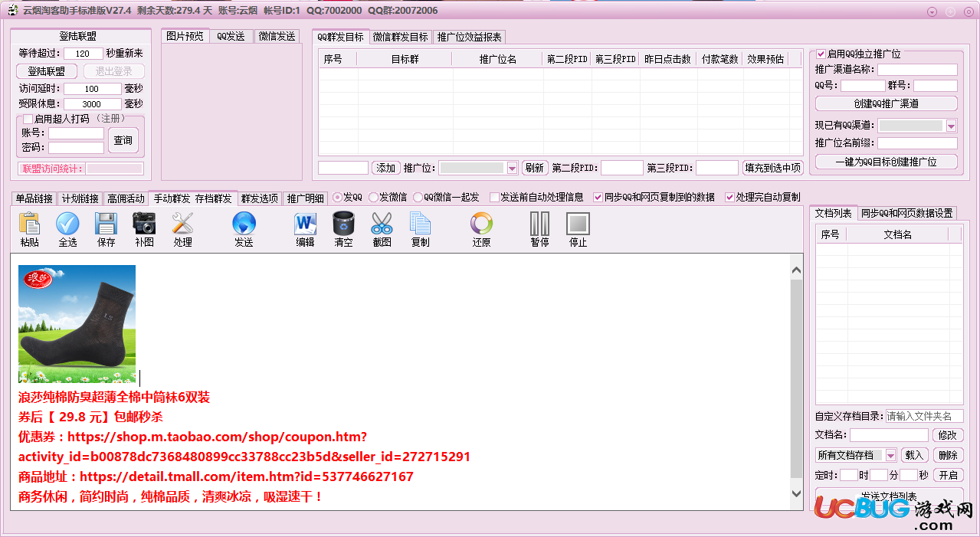Screen dimensions: 980x537
Task: Open the 单品链接 tab
Action: (x=34, y=198)
